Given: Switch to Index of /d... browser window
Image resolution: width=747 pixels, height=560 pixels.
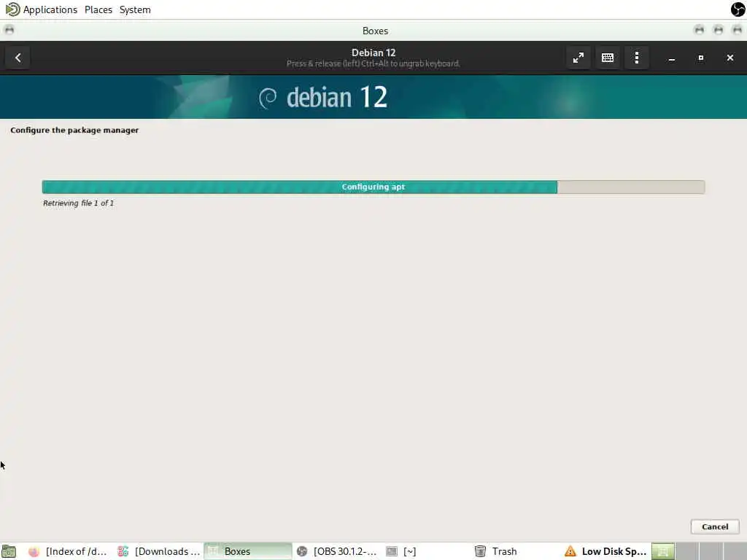Looking at the screenshot, I should pyautogui.click(x=68, y=551).
